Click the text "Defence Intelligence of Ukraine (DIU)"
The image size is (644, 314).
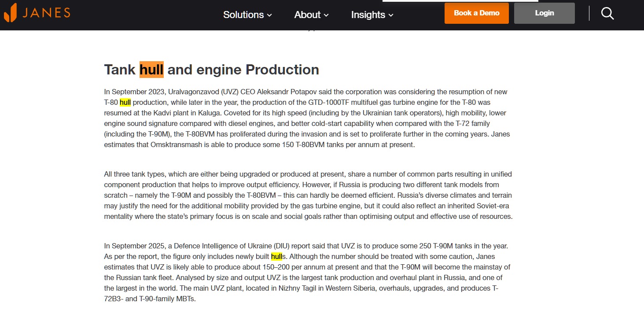(x=232, y=246)
